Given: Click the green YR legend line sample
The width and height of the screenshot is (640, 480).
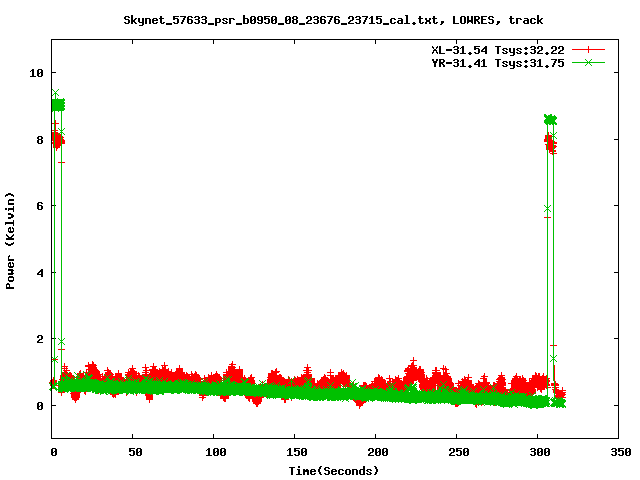Looking at the screenshot, I should coord(588,62).
